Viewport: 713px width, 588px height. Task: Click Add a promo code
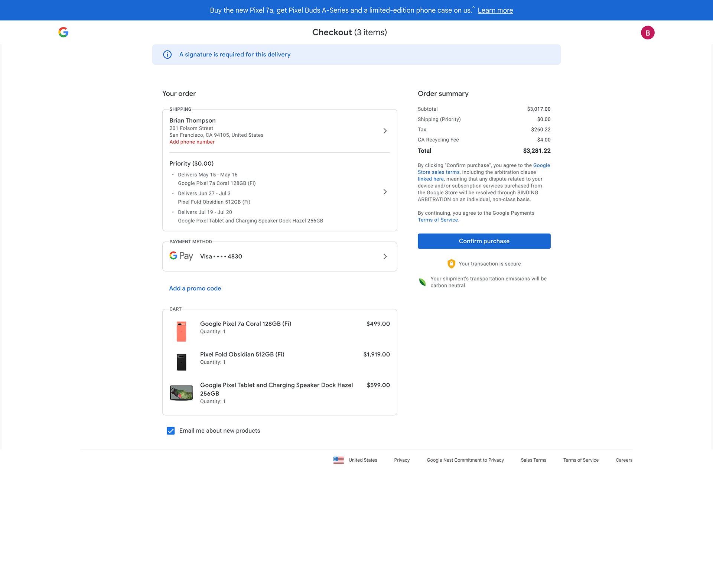[x=195, y=289]
